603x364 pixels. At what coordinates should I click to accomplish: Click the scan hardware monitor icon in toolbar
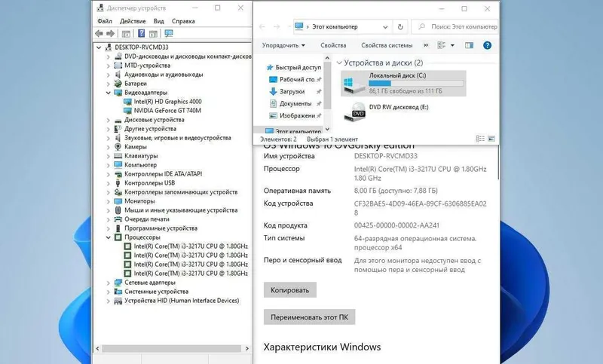point(168,34)
